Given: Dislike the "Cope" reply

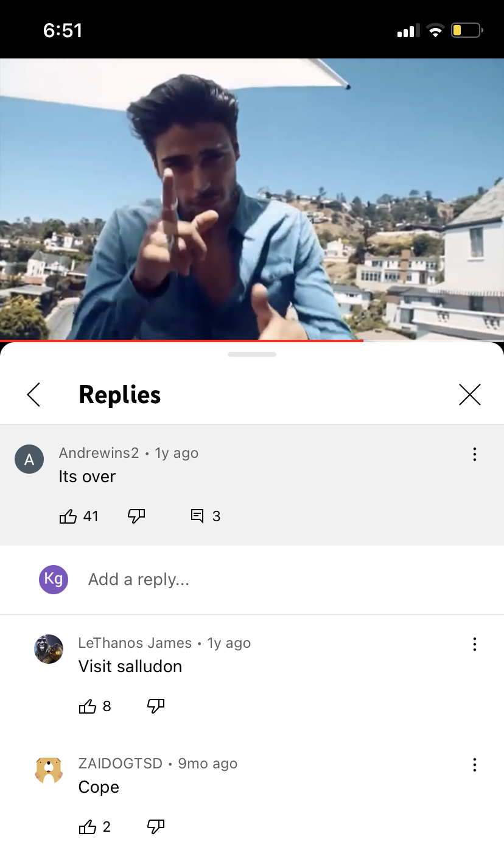Looking at the screenshot, I should (x=156, y=827).
